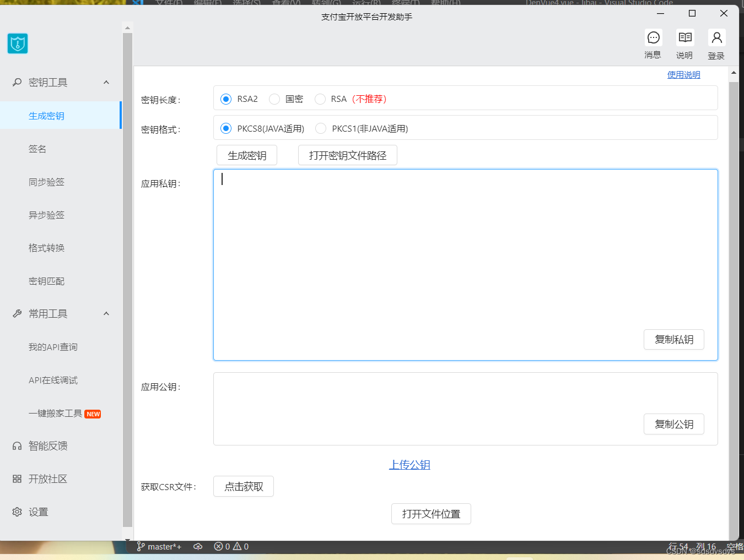Open 我的API查询 in sidebar
The height and width of the screenshot is (560, 744).
point(61,347)
